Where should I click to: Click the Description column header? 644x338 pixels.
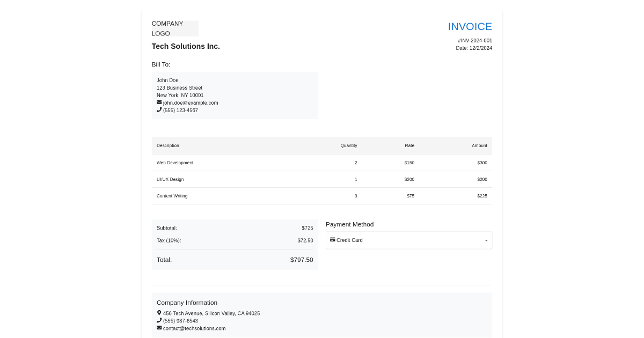point(168,145)
